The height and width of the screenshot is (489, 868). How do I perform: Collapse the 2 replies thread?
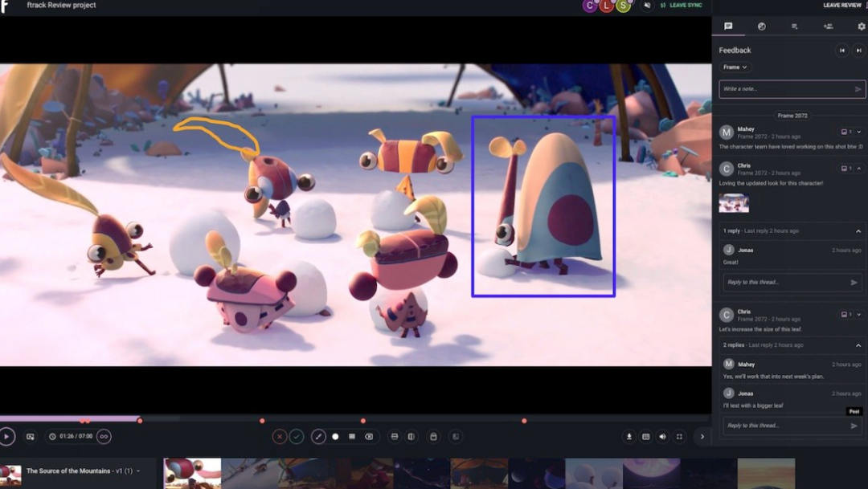coord(858,345)
